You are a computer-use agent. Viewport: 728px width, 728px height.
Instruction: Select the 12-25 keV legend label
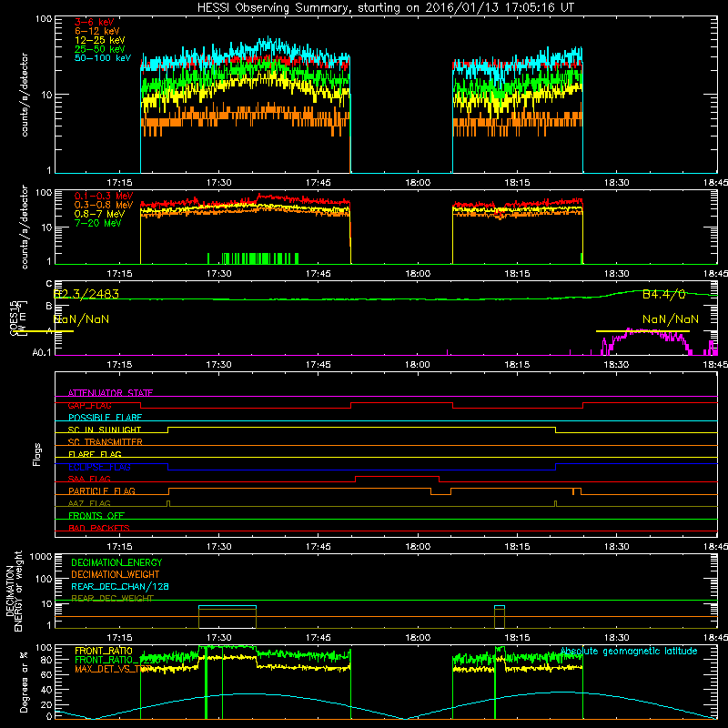point(100,40)
